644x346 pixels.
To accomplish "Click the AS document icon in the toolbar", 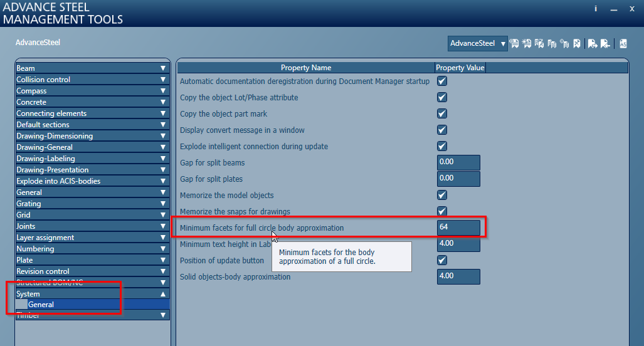I will pyautogui.click(x=623, y=43).
